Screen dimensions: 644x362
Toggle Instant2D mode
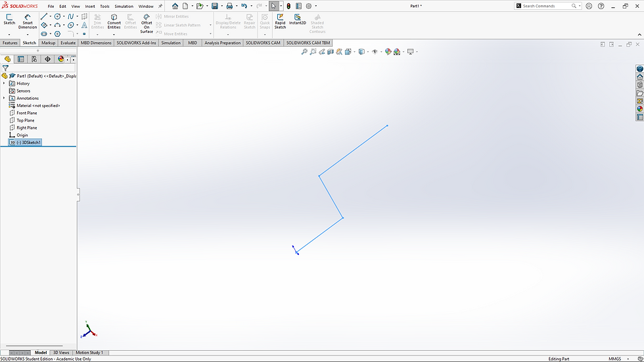coord(297,19)
